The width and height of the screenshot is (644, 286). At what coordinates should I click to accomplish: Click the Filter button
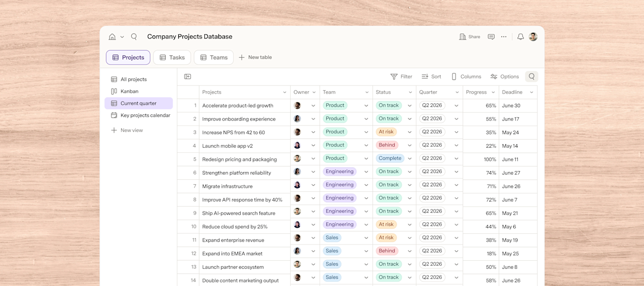[x=401, y=76]
